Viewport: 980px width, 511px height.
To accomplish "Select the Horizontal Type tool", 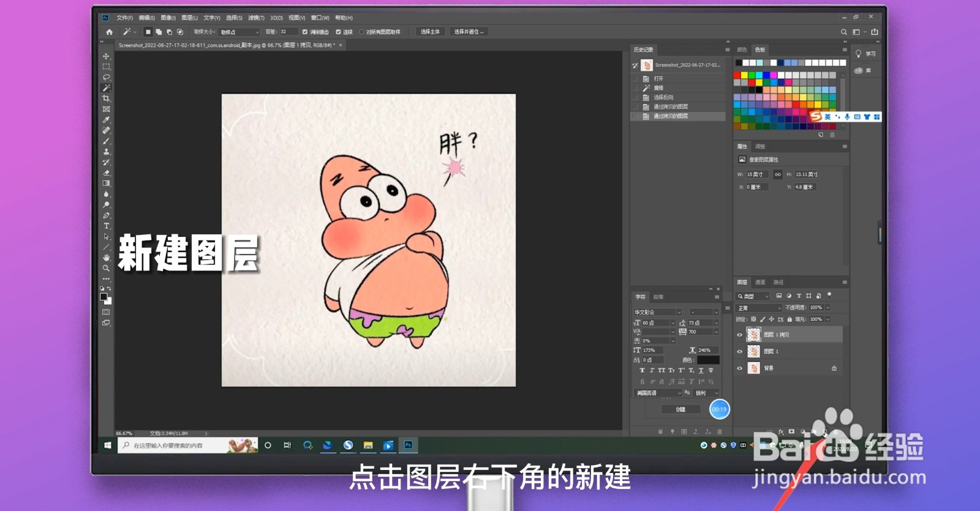I will point(106,226).
